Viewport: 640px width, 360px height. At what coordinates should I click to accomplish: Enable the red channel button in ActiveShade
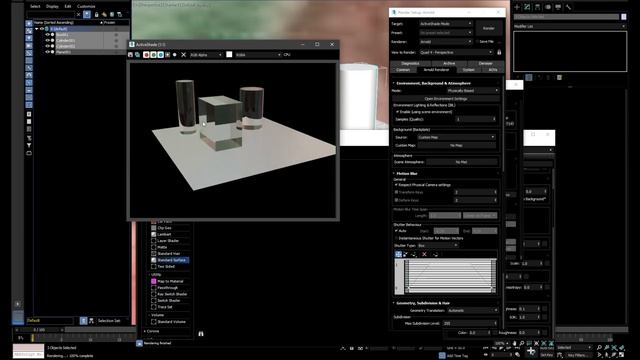146,55
